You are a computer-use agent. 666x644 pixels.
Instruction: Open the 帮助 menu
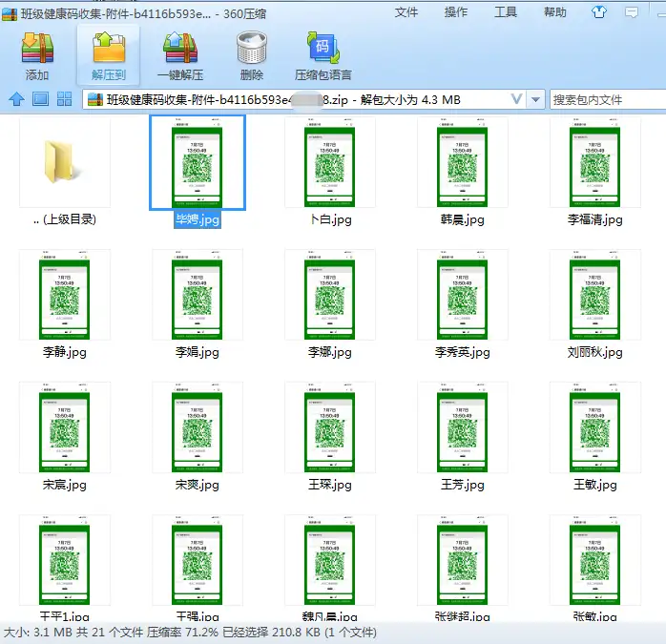click(555, 12)
